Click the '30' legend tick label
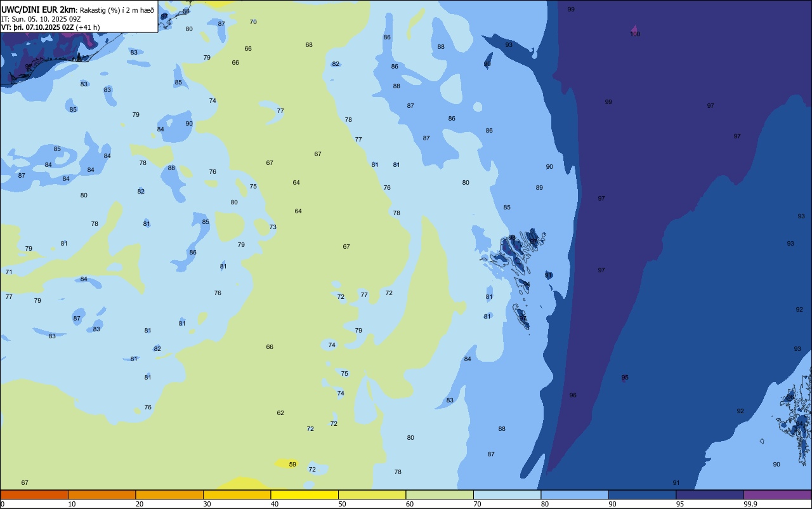The height and width of the screenshot is (509, 812). click(x=207, y=504)
